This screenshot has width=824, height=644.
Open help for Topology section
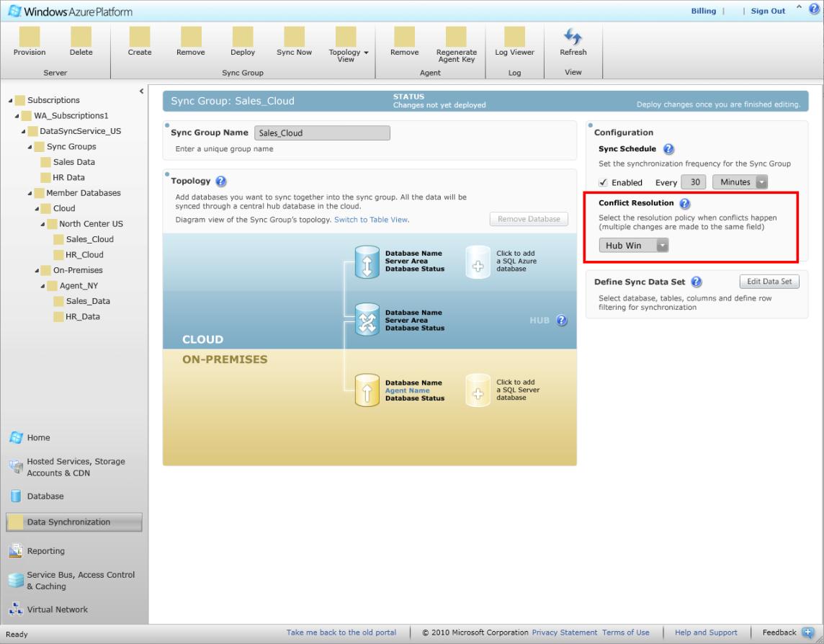coord(221,182)
